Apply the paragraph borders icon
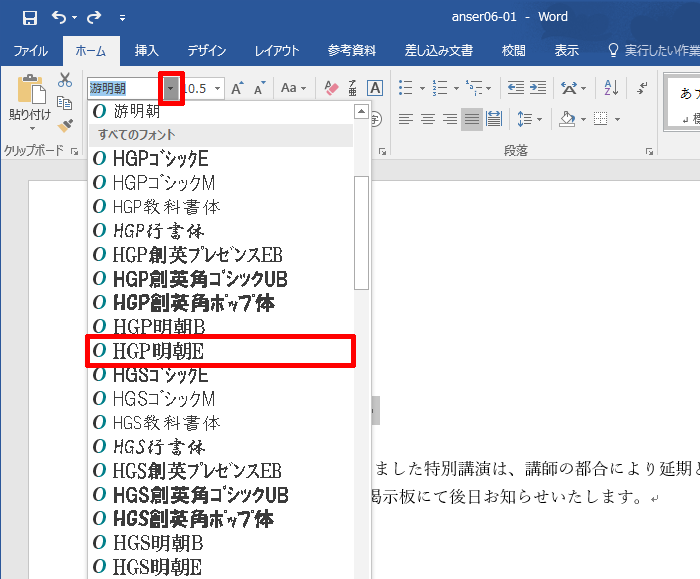 click(x=601, y=119)
